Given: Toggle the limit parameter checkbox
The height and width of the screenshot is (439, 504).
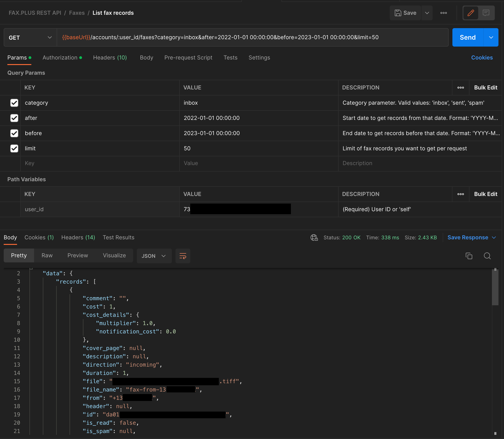Looking at the screenshot, I should (14, 148).
